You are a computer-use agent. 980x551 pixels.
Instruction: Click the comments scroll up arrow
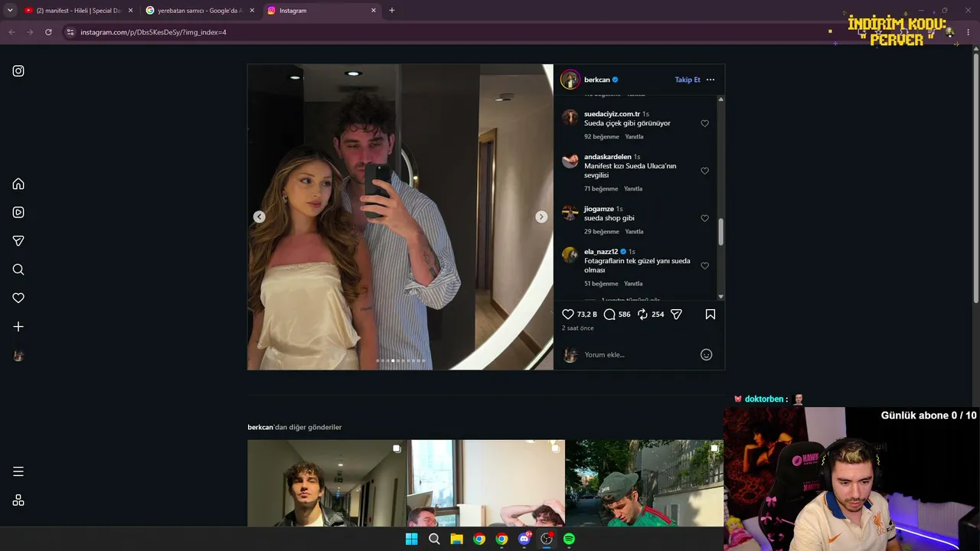(x=720, y=99)
